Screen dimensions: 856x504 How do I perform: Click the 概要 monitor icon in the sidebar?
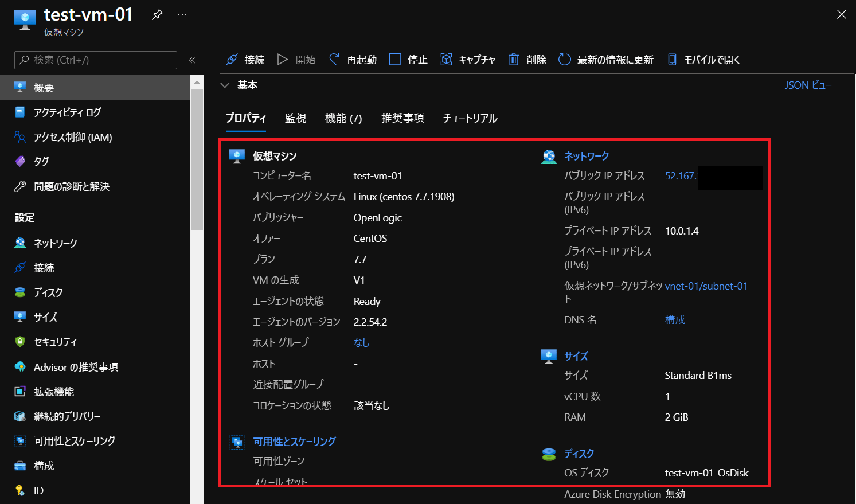(20, 87)
